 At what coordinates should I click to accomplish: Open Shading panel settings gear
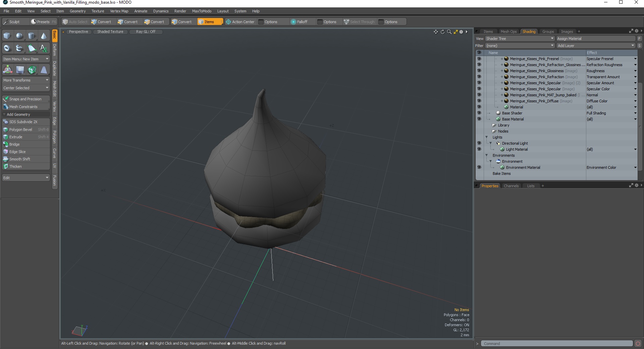point(636,31)
